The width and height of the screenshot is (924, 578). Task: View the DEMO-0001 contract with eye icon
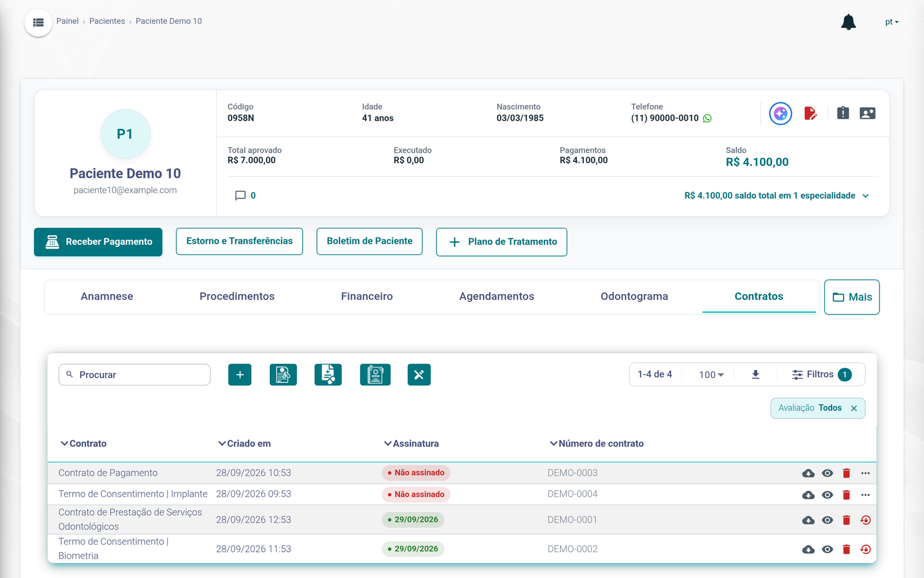coord(828,520)
